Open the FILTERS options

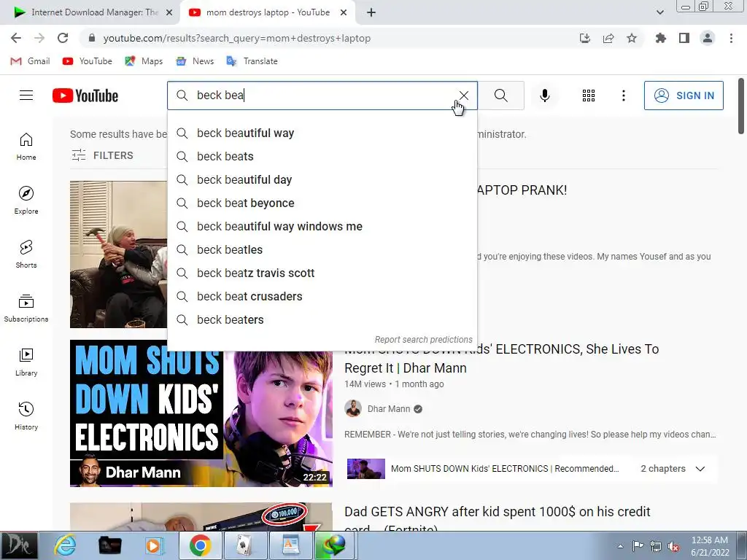(x=102, y=155)
